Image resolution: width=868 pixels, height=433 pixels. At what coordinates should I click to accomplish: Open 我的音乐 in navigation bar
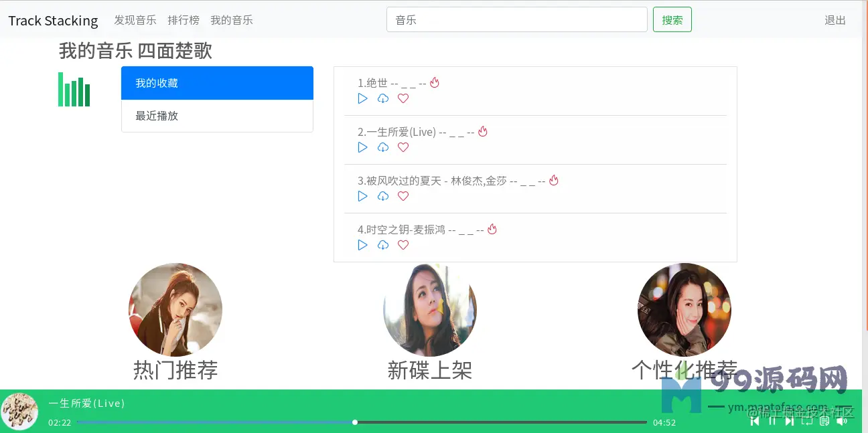232,20
